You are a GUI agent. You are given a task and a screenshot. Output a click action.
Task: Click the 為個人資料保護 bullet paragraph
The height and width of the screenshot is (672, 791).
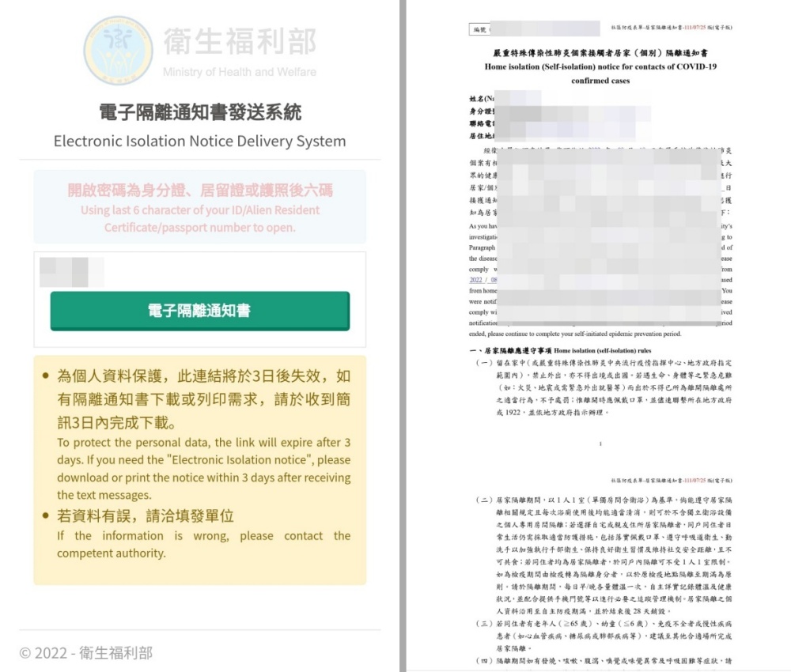point(204,399)
